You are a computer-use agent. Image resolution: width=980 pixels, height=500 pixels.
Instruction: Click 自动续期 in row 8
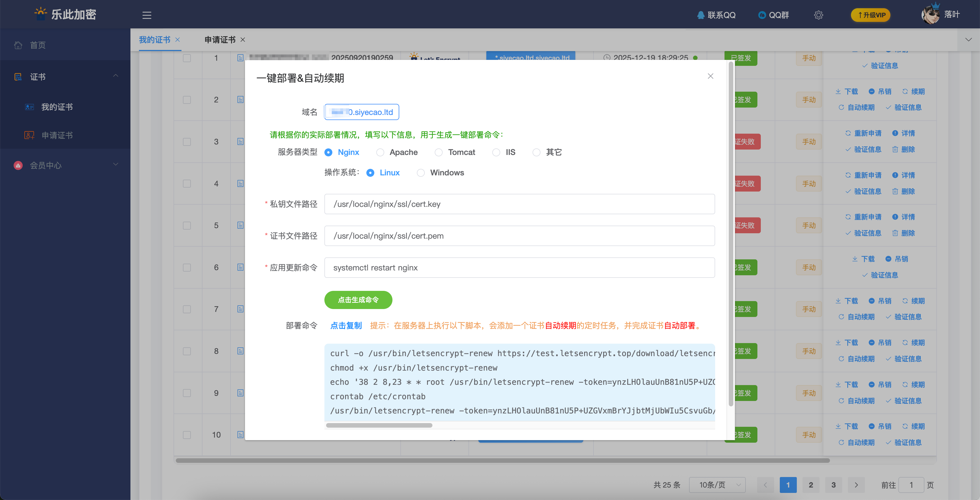point(856,359)
